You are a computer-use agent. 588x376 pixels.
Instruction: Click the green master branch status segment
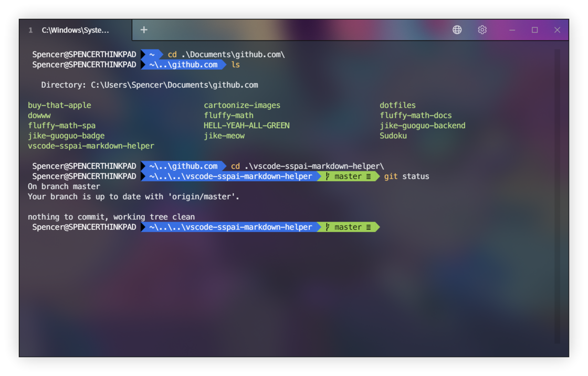349,176
